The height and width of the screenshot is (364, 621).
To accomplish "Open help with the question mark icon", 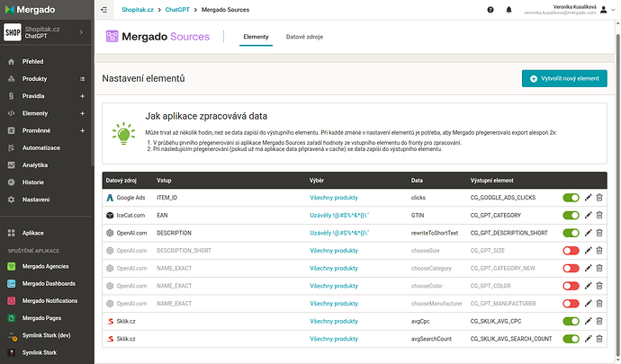I will 490,10.
